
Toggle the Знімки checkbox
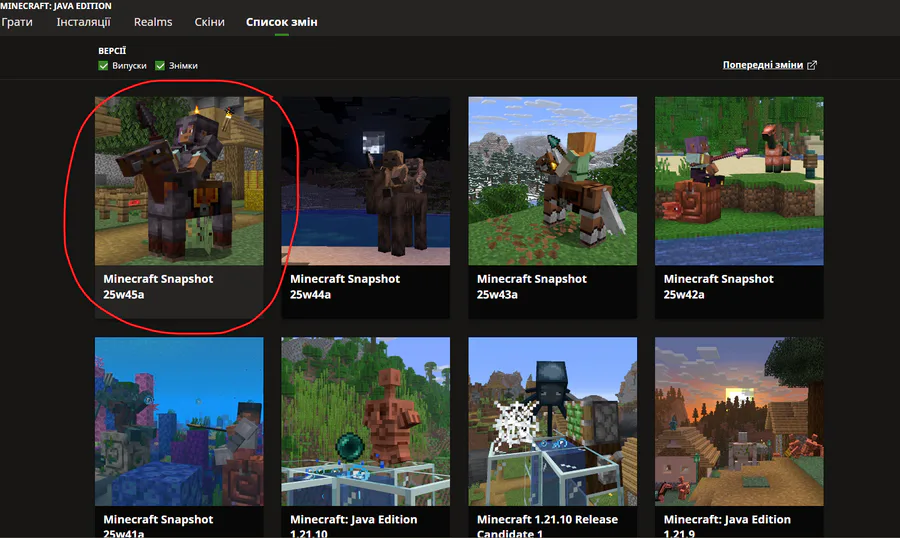tap(160, 65)
